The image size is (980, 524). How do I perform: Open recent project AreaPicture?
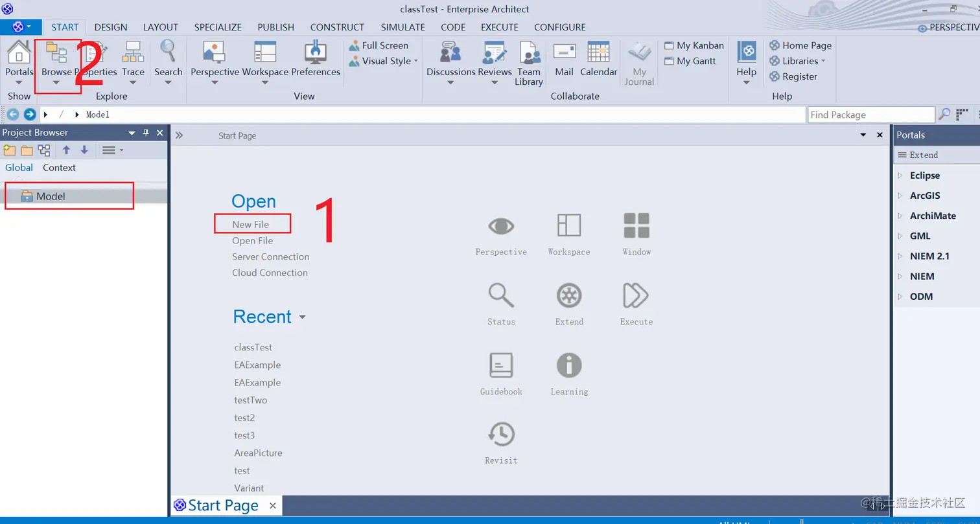(258, 453)
